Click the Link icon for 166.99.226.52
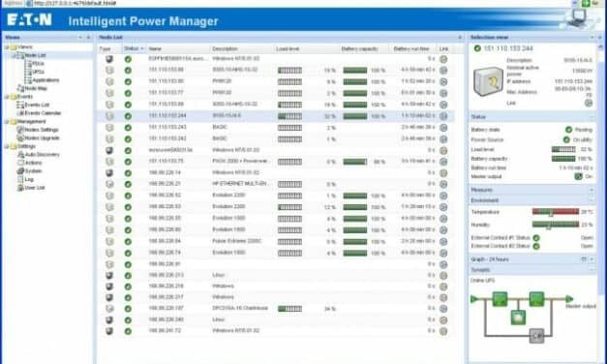This screenshot has width=607, height=364. click(x=443, y=196)
